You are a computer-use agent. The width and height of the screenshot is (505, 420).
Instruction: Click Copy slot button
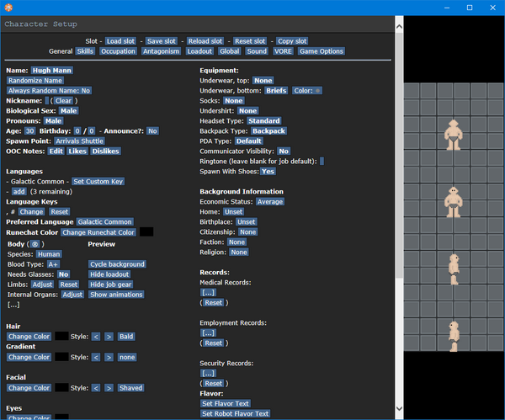292,41
